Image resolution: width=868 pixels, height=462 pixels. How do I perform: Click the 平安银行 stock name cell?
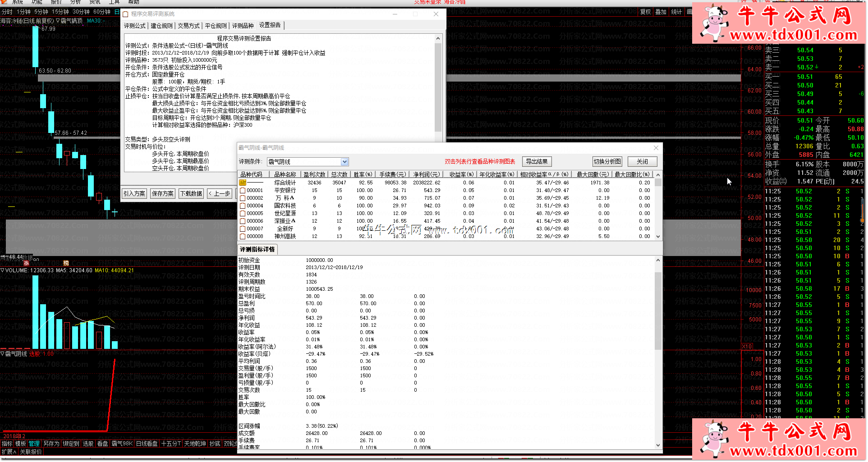[x=285, y=190]
